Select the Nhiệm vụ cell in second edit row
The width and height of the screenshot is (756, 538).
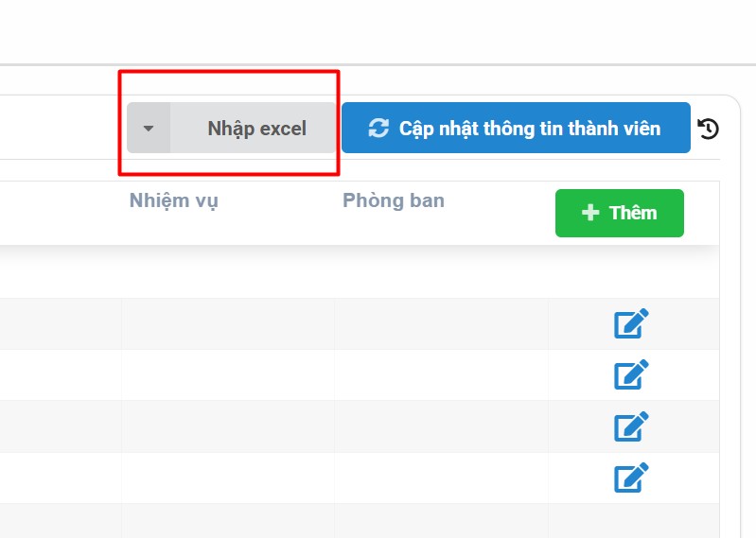[x=227, y=375]
